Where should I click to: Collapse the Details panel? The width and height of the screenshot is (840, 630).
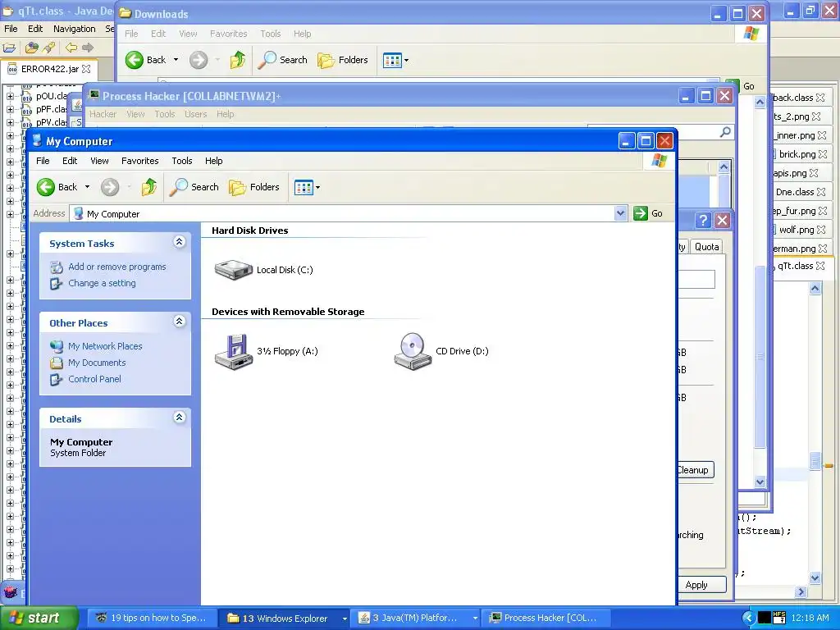[x=180, y=418]
